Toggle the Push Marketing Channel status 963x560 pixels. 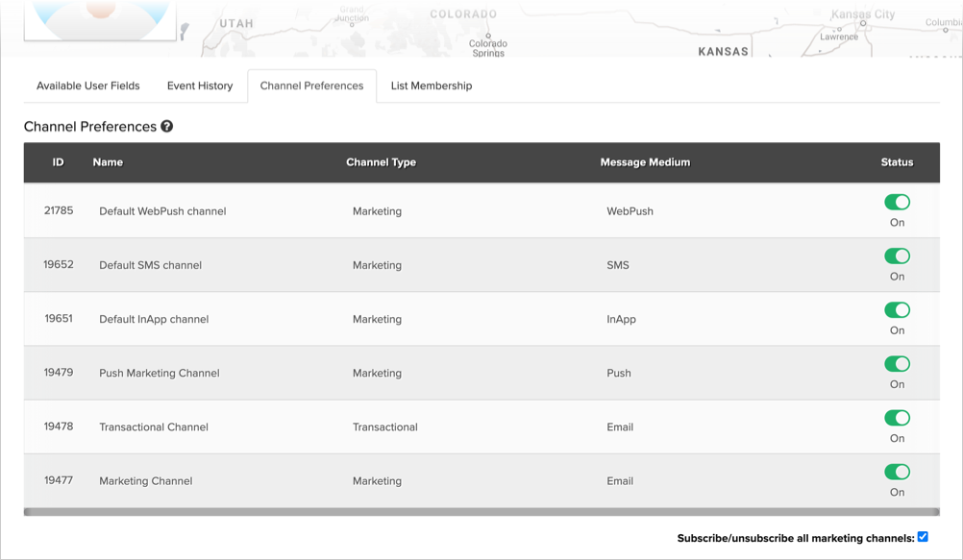(x=897, y=364)
